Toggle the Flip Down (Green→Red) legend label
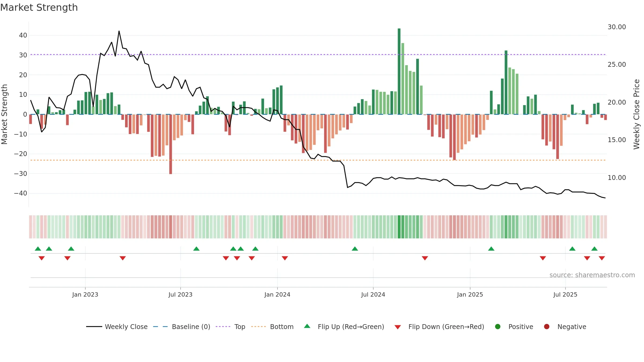This screenshot has width=644, height=362. [x=446, y=327]
